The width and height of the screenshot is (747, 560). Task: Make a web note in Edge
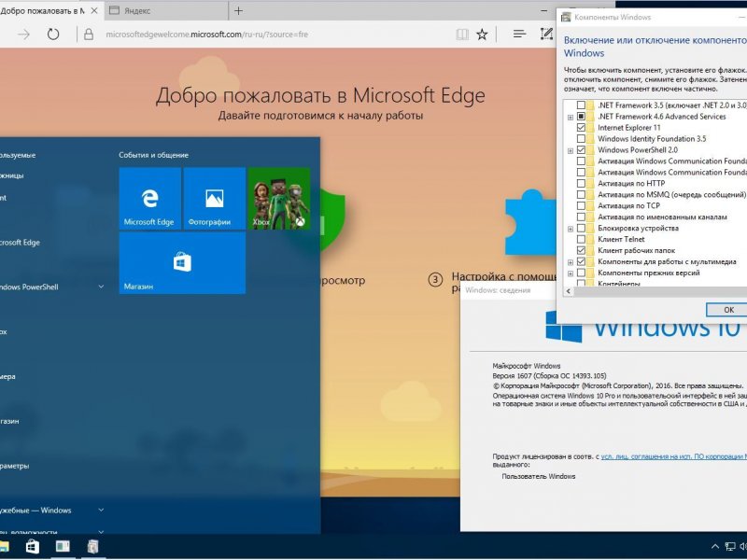[x=546, y=34]
